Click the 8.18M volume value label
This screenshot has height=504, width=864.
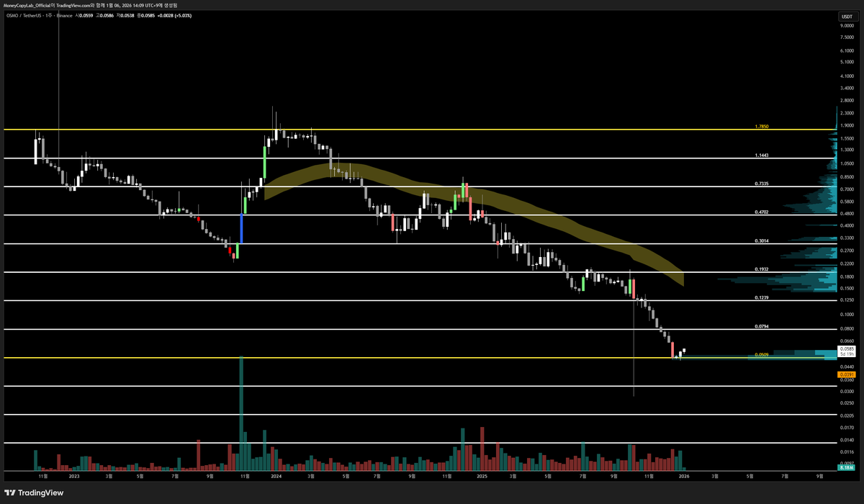[x=846, y=468]
